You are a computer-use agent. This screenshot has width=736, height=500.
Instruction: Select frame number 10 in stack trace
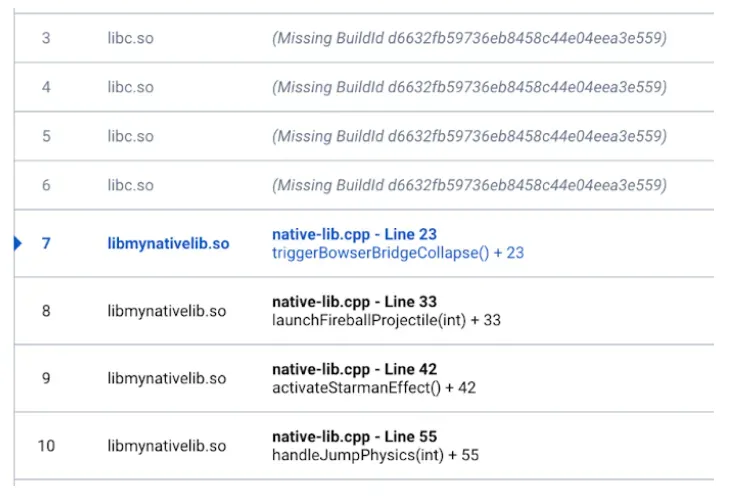(46, 446)
